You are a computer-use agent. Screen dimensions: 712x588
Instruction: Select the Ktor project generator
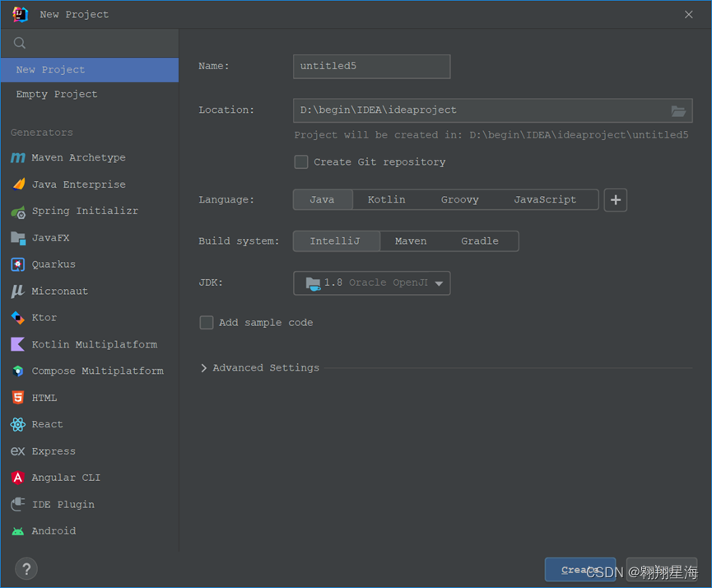(x=44, y=317)
